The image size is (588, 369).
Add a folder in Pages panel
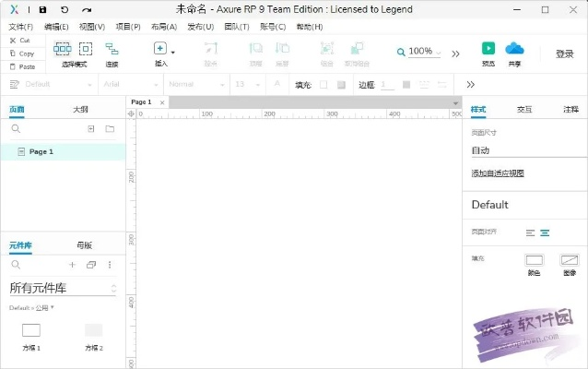click(x=110, y=129)
